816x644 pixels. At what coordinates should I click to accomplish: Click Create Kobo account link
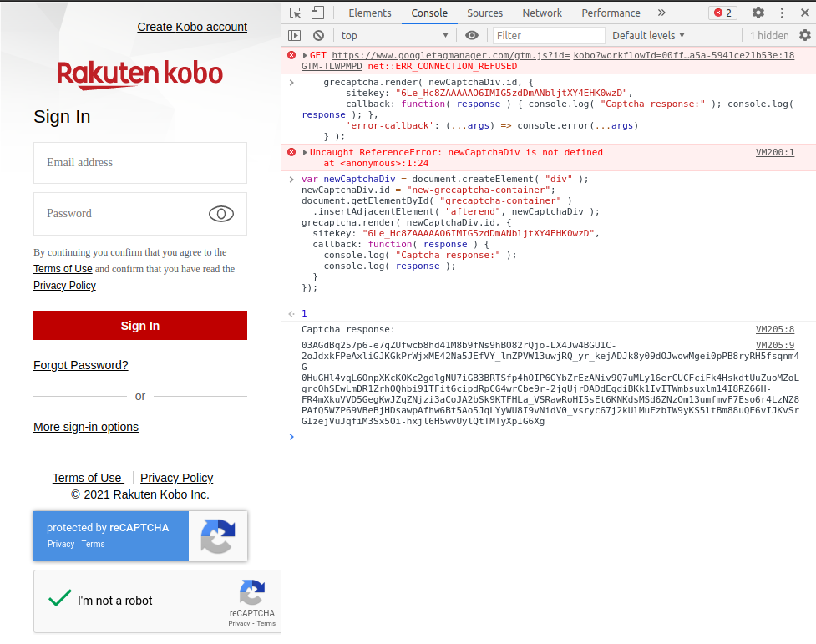click(x=192, y=27)
